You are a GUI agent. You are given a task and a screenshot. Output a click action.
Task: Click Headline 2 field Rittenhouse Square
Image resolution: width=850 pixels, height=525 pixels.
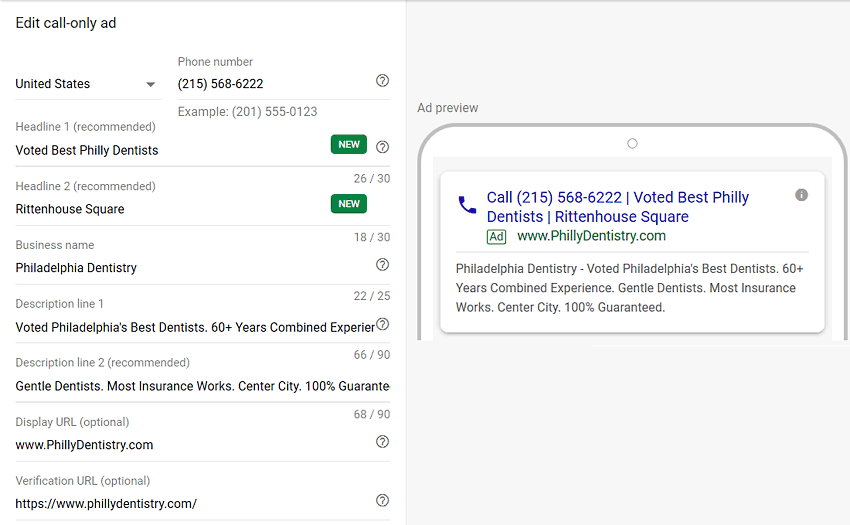pos(171,209)
